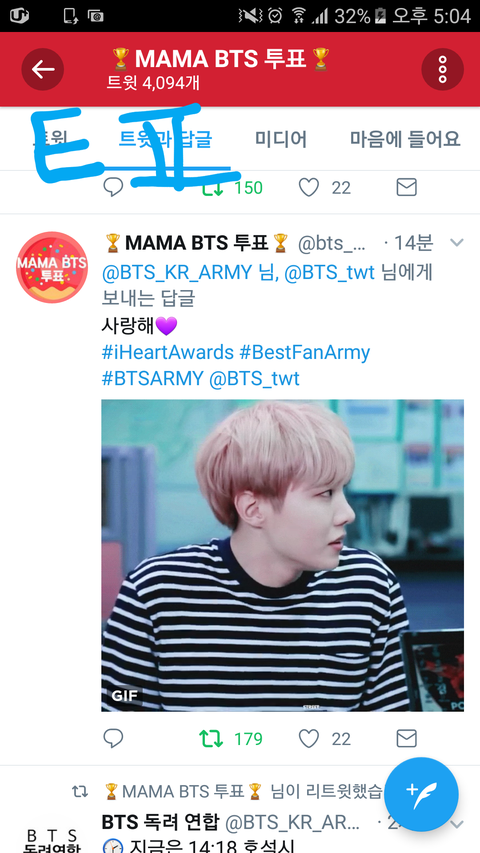Open the #iHeartAwards hashtag
This screenshot has height=853, width=480.
(x=168, y=352)
